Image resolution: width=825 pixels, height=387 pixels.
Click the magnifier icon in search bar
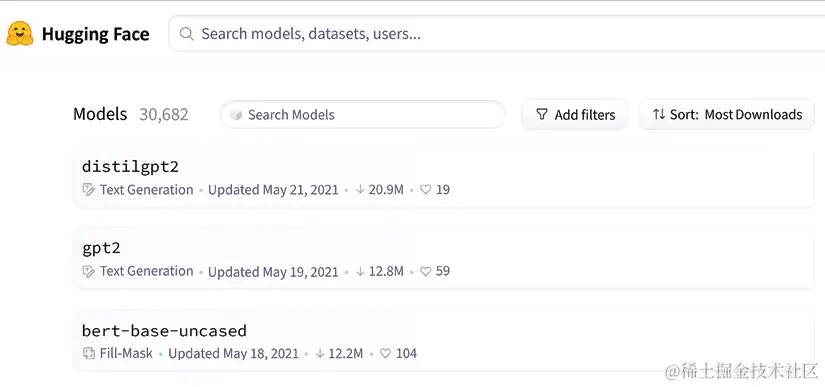click(186, 34)
